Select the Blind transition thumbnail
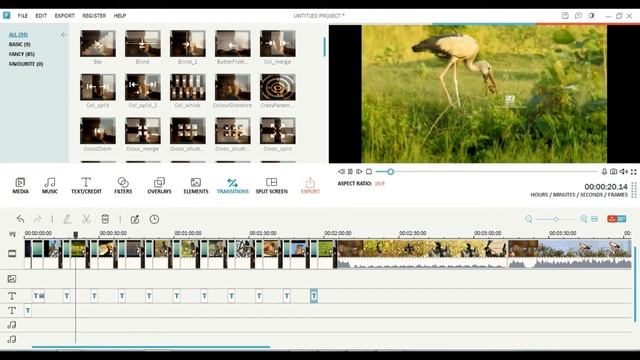 coord(142,43)
